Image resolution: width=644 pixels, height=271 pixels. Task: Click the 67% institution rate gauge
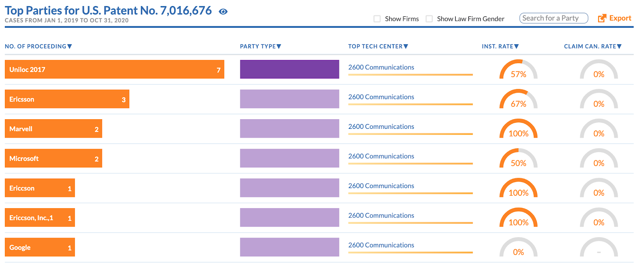[518, 99]
